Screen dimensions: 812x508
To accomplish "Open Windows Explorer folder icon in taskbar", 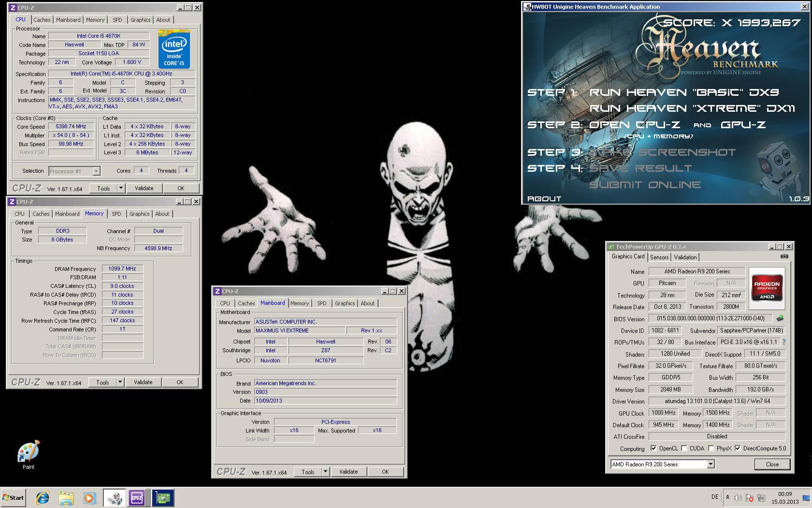I will click(66, 498).
